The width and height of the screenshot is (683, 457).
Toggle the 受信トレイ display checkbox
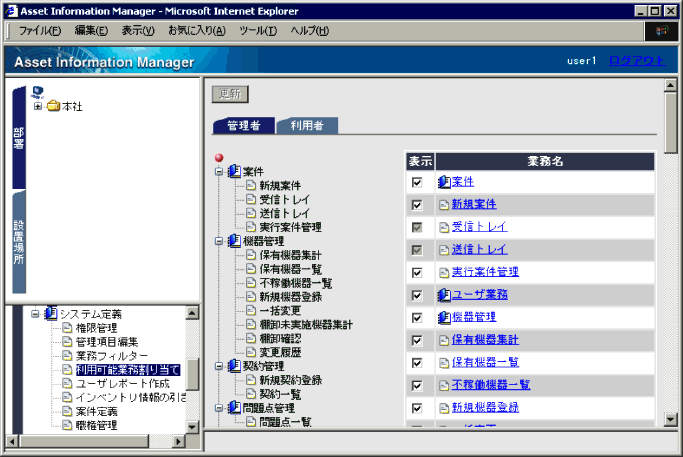[417, 227]
